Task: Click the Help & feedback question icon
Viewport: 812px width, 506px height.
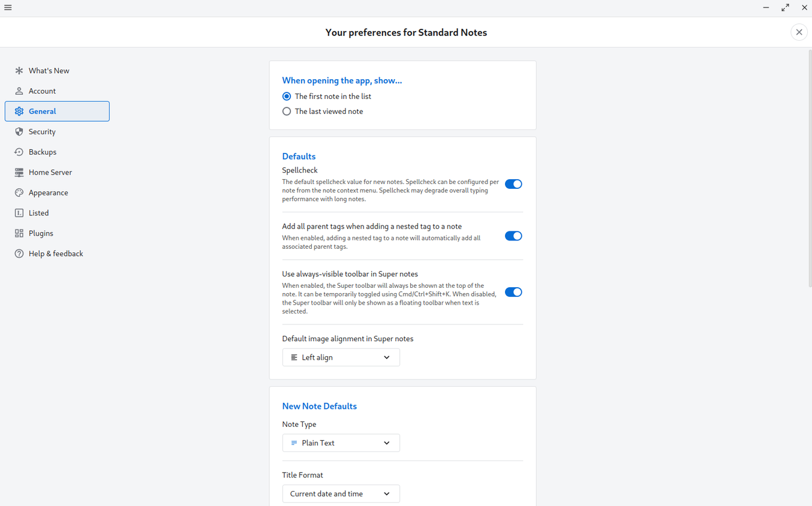Action: point(19,254)
